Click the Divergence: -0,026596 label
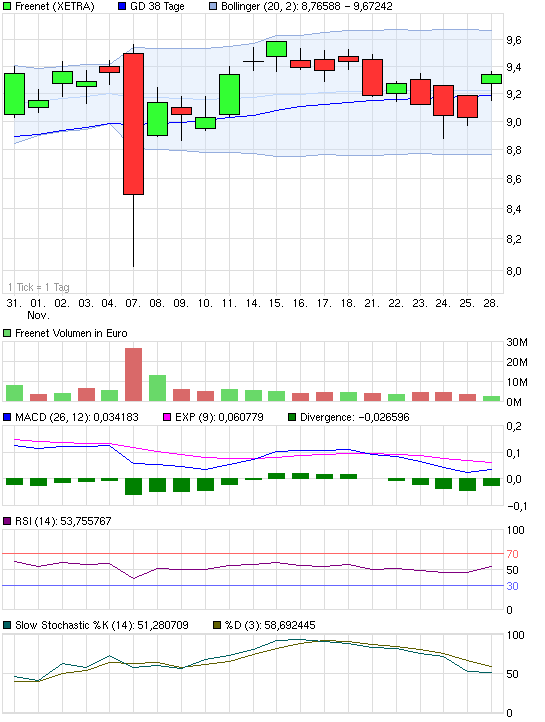Screen dimensions: 545x722 355,417
